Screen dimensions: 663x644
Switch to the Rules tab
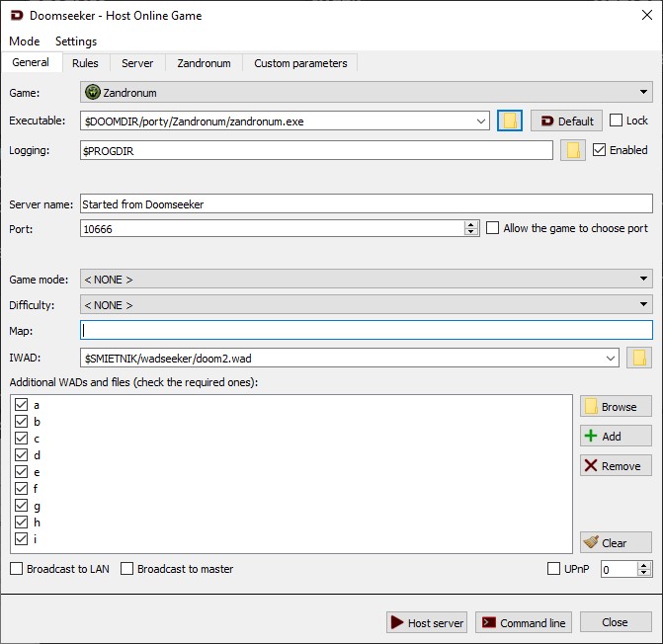click(85, 63)
